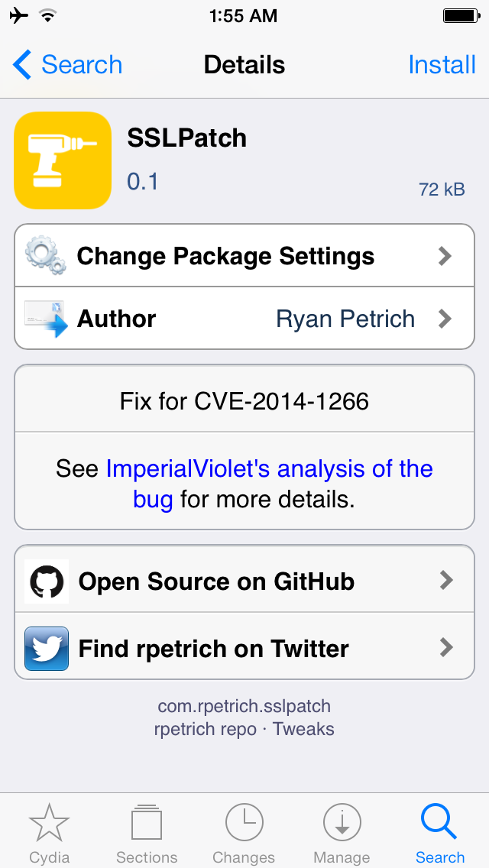Click the battery indicator in status bar
489x868 pixels.
pos(461,16)
